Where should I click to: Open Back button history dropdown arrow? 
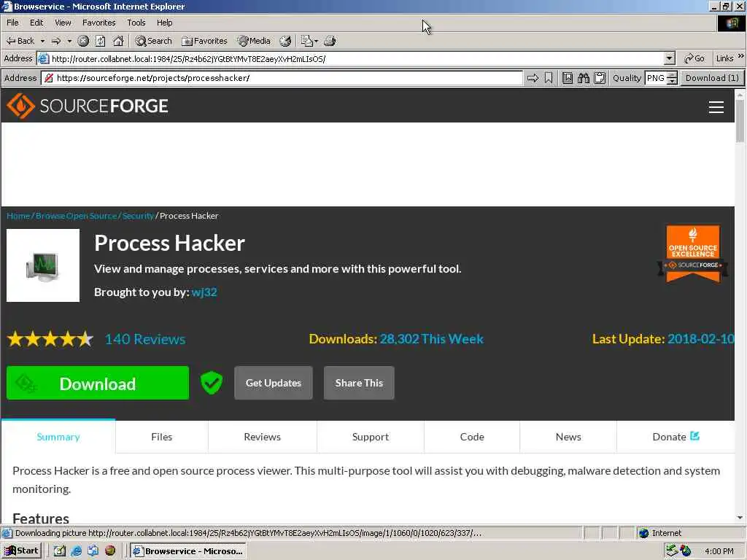click(42, 41)
